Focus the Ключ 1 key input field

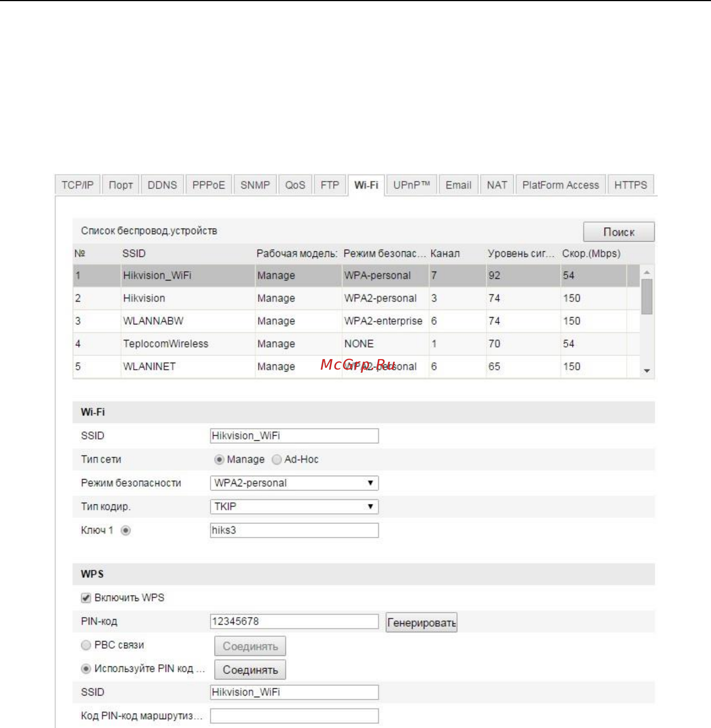point(294,530)
